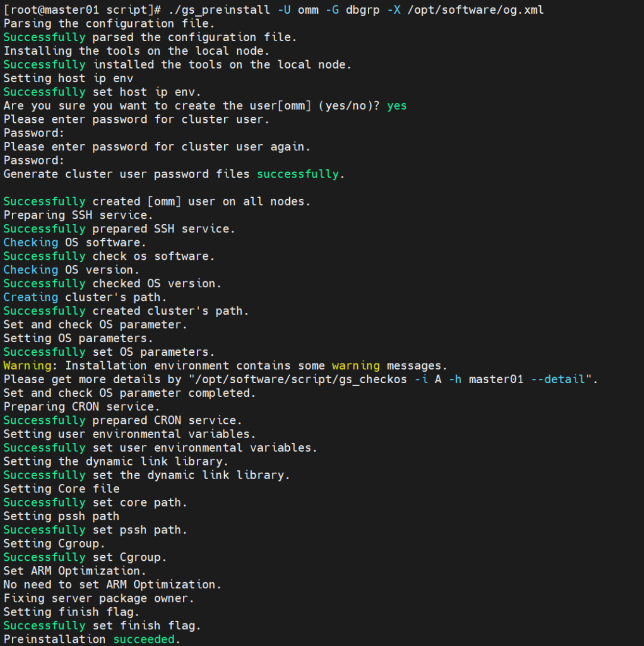The width and height of the screenshot is (644, 646).
Task: Click 'Successfully prepared CRON service.' line
Action: 122,420
